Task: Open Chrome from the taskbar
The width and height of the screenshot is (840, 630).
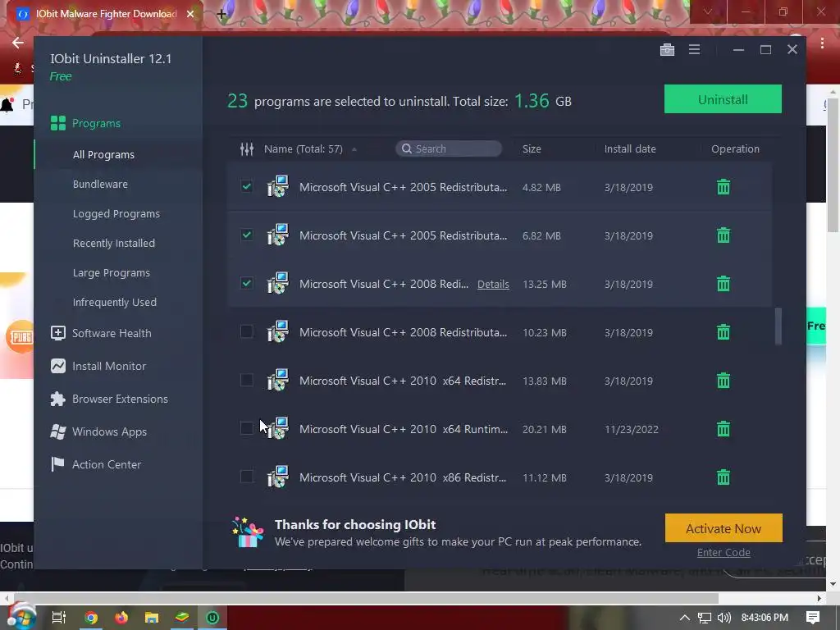Action: pos(91,618)
